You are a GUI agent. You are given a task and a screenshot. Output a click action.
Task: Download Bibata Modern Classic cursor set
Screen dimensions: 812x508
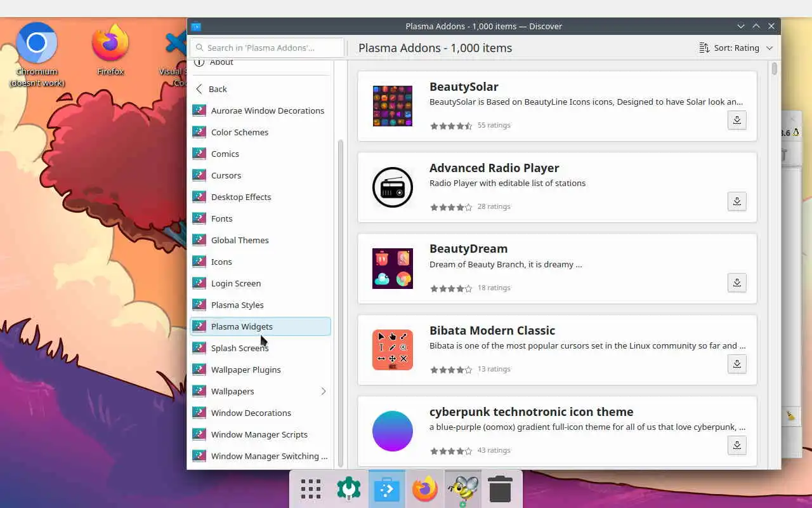point(737,364)
